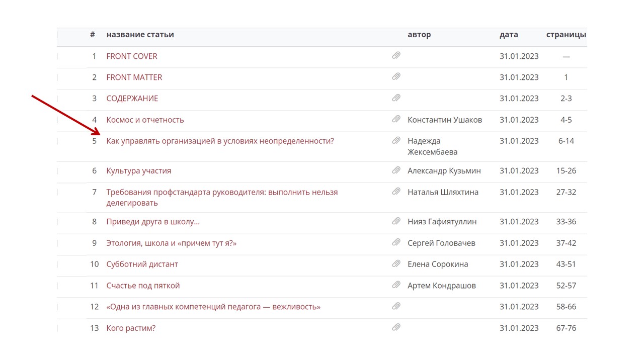Open the attachment for Космос и отчетность

[x=396, y=120]
